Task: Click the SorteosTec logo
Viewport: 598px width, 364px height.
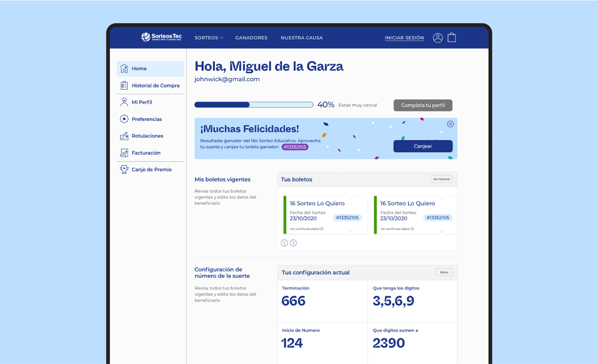Action: (x=161, y=37)
